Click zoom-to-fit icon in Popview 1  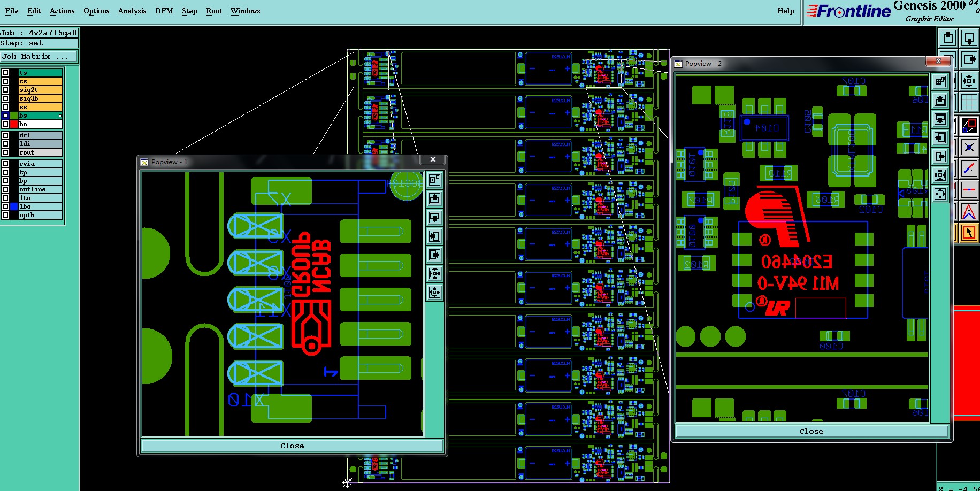tap(434, 273)
